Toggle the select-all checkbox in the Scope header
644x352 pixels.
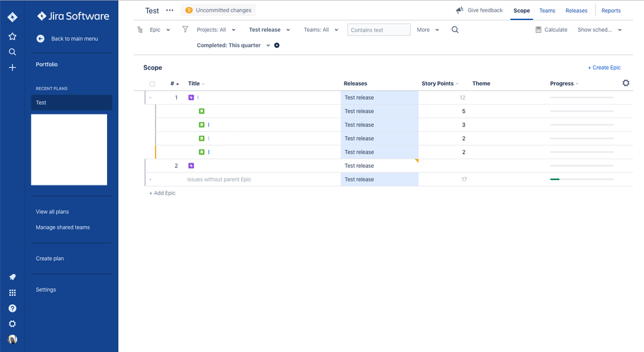pos(152,83)
